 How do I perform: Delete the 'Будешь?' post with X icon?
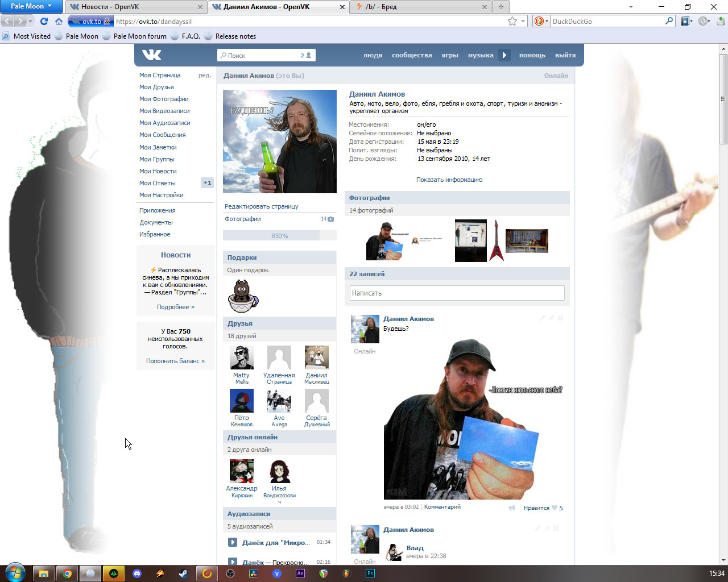(x=560, y=318)
